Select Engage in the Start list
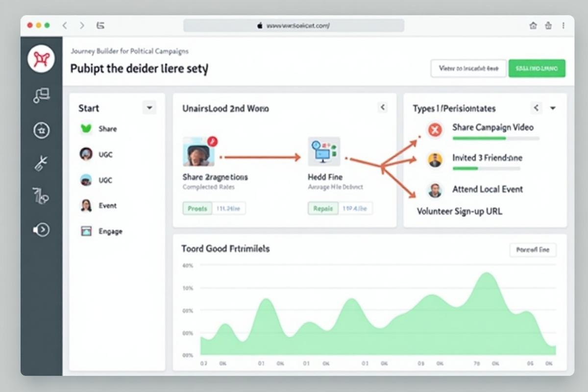The width and height of the screenshot is (588, 392). pos(110,231)
